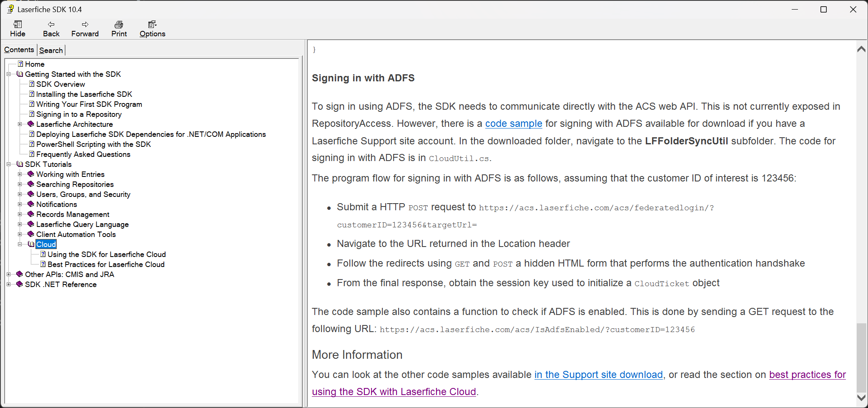Select the Home tree item label

click(x=35, y=64)
